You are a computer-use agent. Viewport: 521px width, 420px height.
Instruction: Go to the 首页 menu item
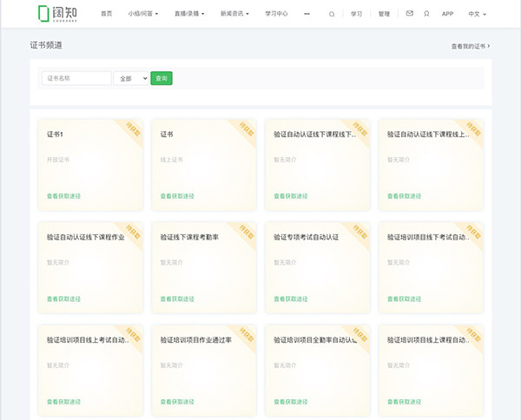(106, 14)
